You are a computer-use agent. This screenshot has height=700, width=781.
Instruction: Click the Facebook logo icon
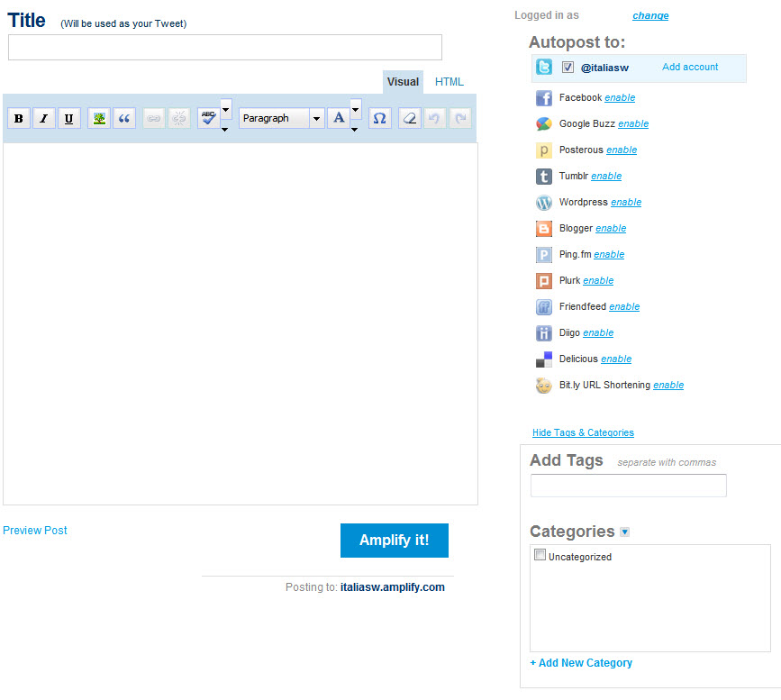544,98
